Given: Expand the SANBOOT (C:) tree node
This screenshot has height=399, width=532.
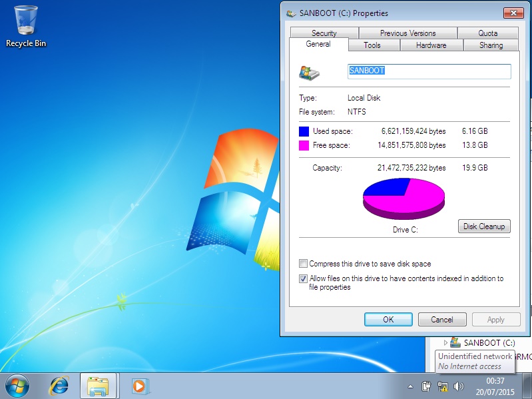Looking at the screenshot, I should 445,342.
